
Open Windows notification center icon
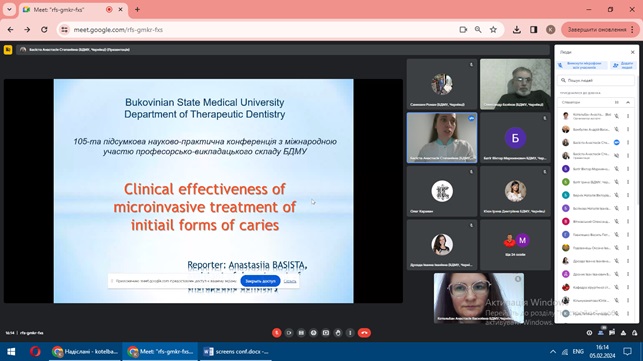627,352
